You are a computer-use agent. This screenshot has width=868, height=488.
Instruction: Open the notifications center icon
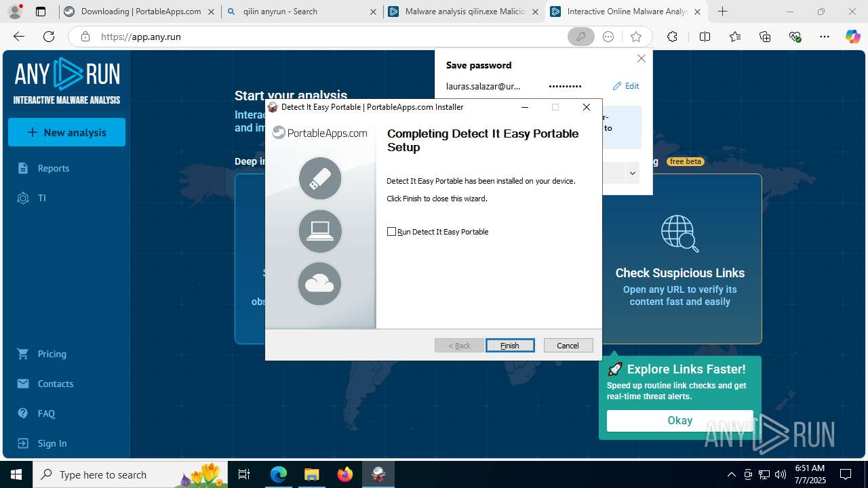846,474
